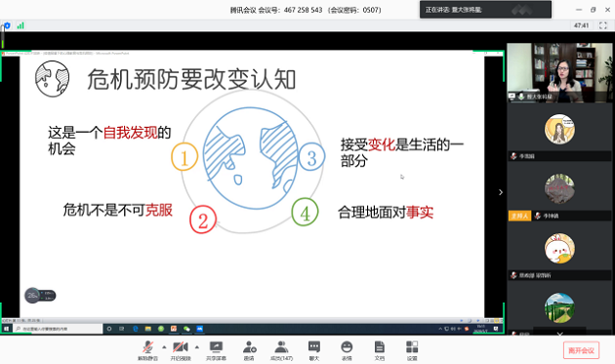Open the members list (147)
This screenshot has width=615, height=364.
[x=281, y=350]
